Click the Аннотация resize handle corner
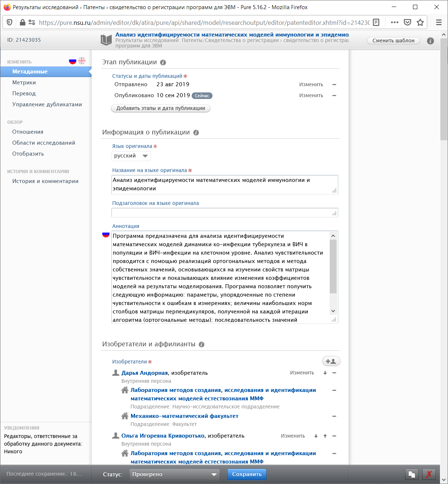 pos(334,320)
